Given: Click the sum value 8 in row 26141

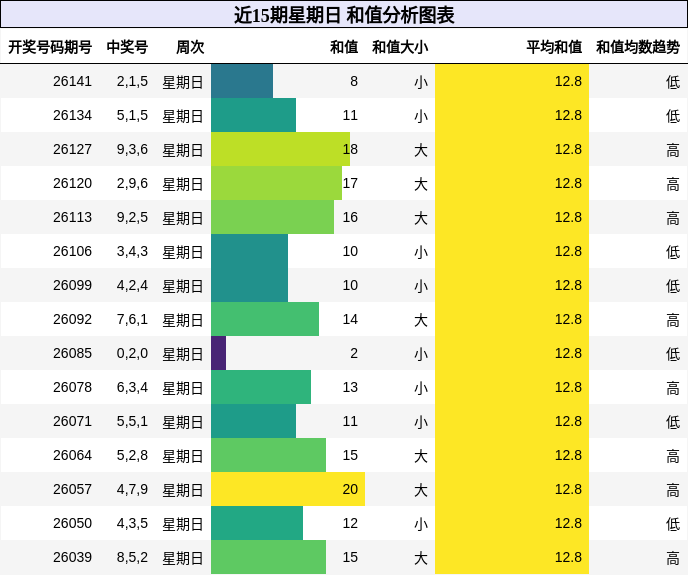Looking at the screenshot, I should (354, 81).
